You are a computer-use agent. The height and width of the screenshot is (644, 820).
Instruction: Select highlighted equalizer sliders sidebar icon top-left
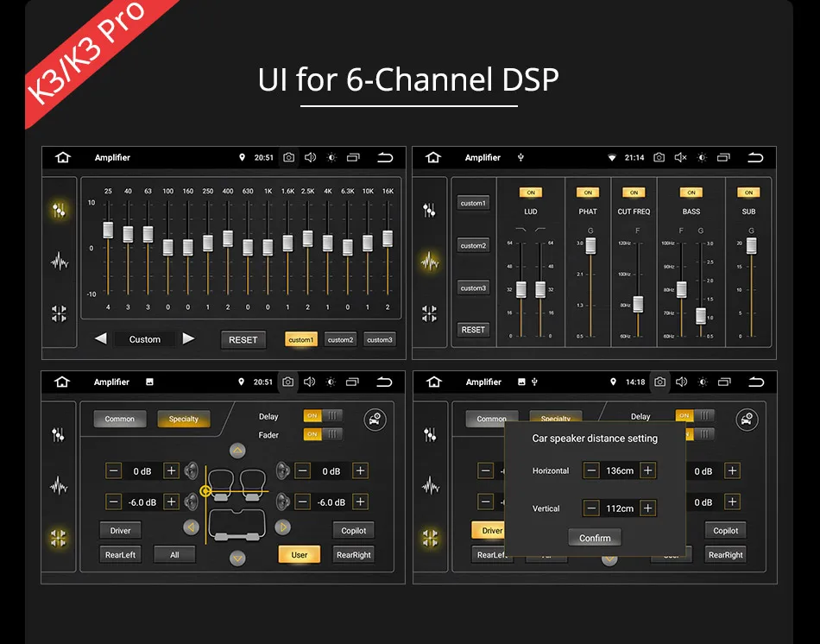(x=59, y=211)
